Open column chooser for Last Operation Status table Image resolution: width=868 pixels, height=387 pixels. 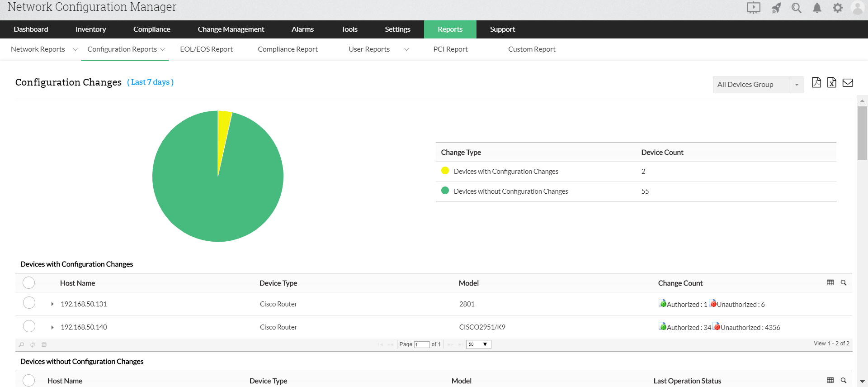[x=830, y=380]
